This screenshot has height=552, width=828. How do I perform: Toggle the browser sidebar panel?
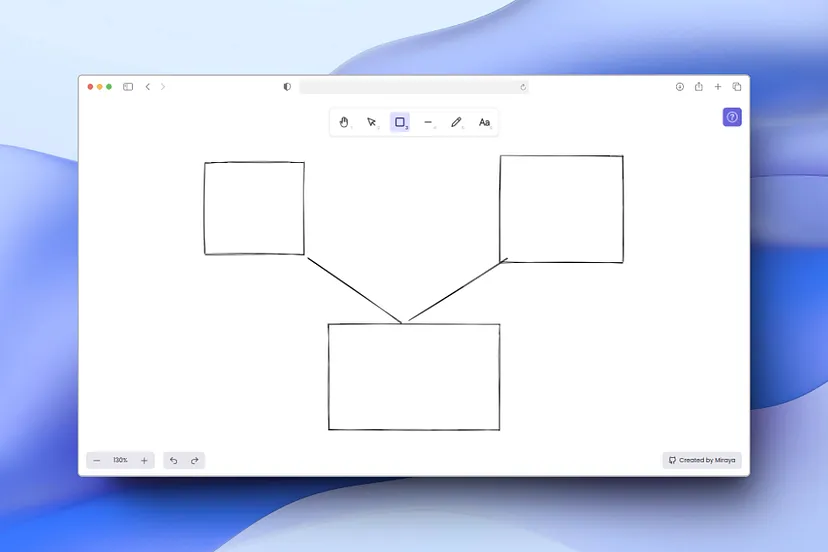[x=128, y=87]
